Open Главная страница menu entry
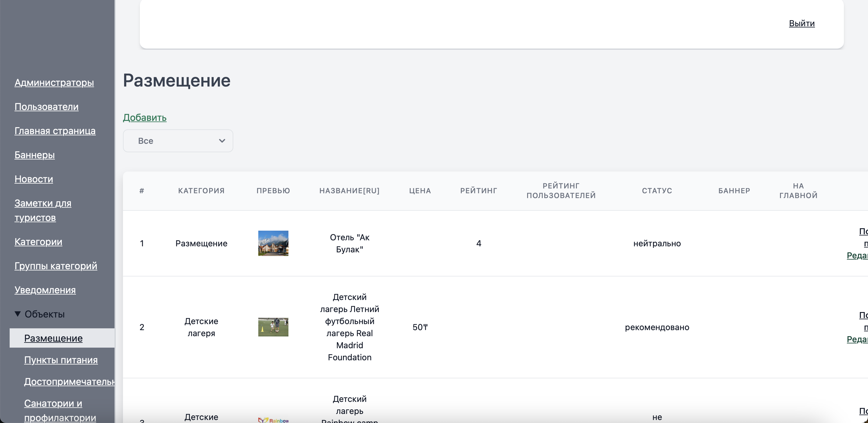 (x=55, y=131)
